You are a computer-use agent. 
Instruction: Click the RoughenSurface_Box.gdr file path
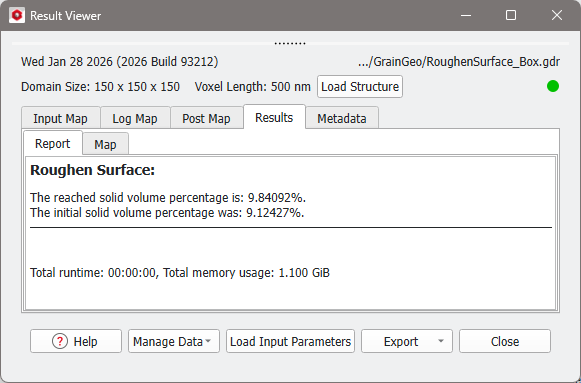459,61
